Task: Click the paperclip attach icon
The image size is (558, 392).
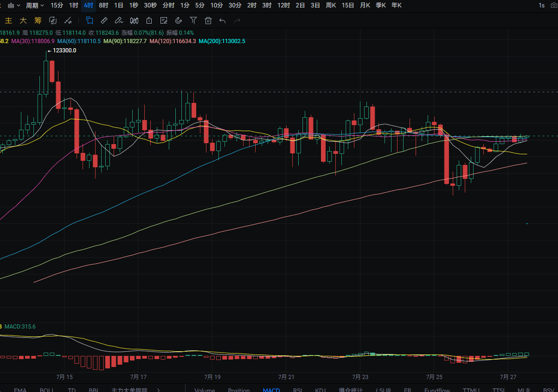Action: (x=179, y=20)
